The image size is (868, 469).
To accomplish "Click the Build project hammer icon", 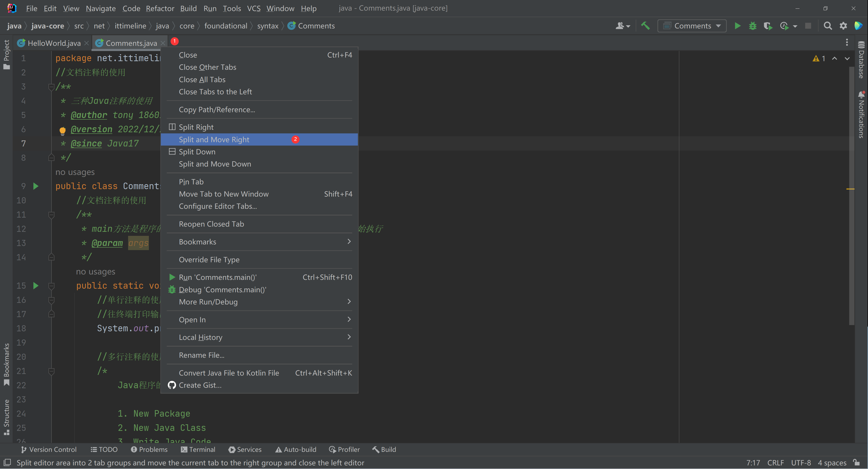I will click(x=645, y=26).
